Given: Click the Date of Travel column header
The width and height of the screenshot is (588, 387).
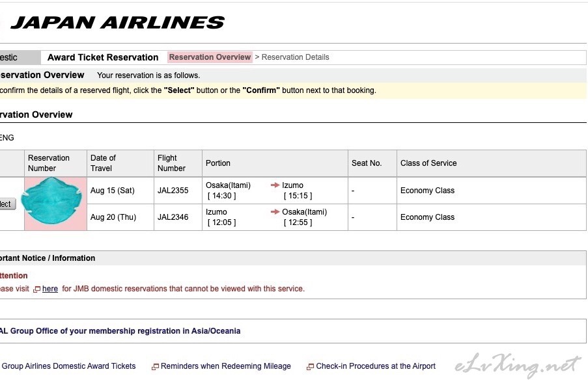Looking at the screenshot, I should pos(103,163).
